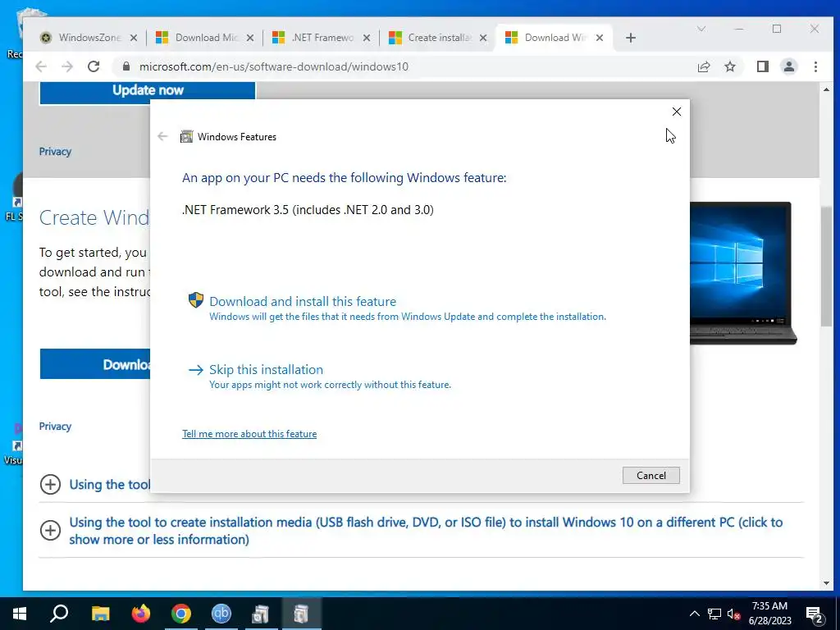Share this page icon in address bar
This screenshot has height=630, width=840.
(x=704, y=66)
